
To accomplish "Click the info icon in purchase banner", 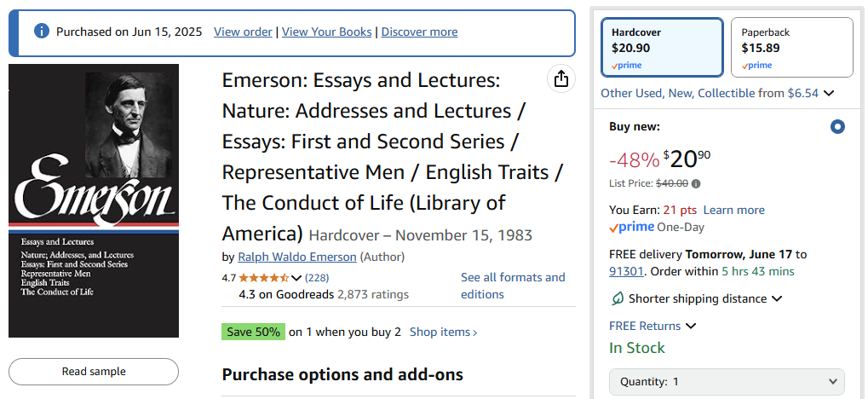I will pos(41,32).
